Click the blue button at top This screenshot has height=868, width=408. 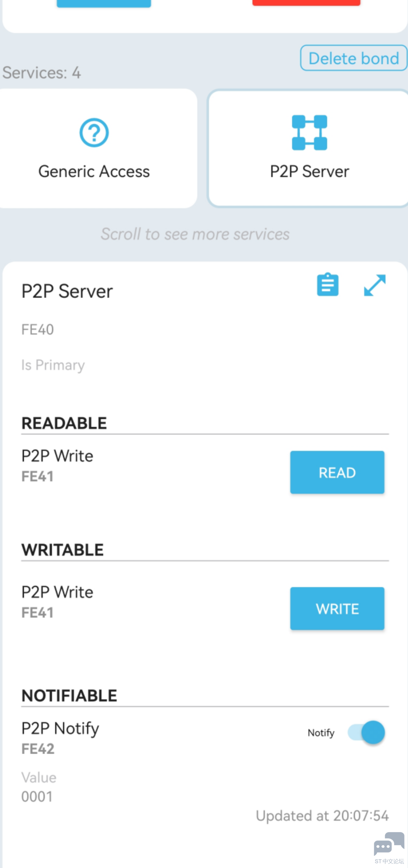pos(104,3)
